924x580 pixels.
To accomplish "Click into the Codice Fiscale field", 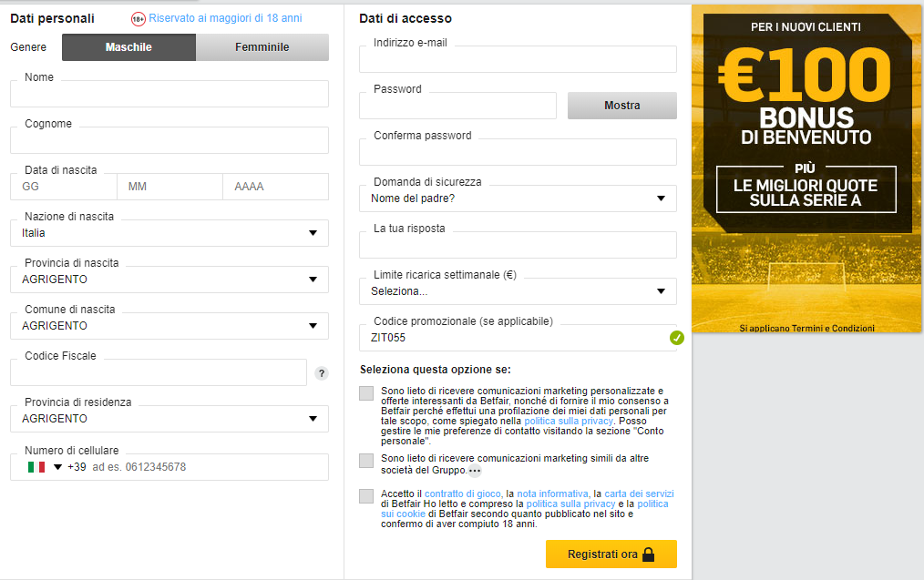I will coord(159,372).
